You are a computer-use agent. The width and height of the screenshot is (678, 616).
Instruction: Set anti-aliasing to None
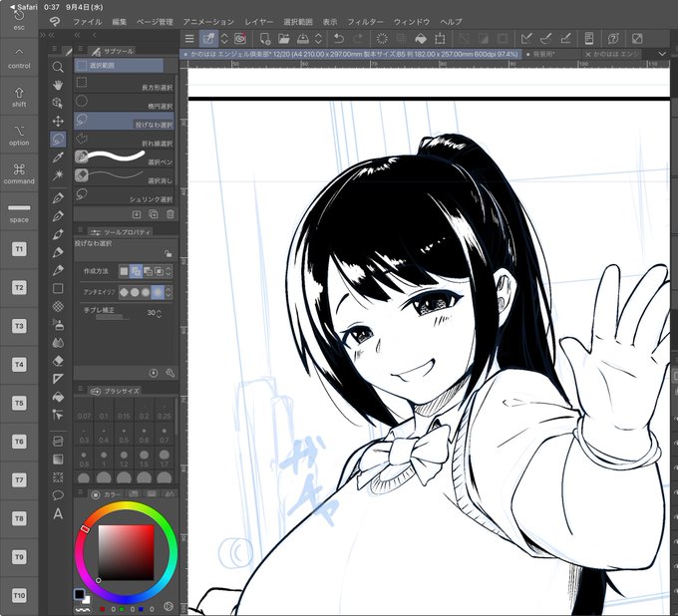(x=124, y=293)
